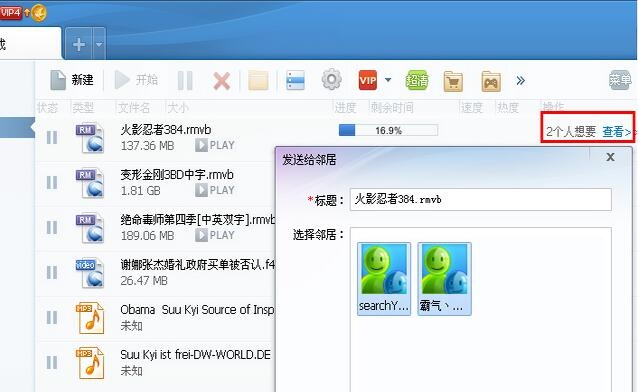Click MP3 icon for Obama Suu Kyi
The image size is (638, 392).
tap(90, 318)
